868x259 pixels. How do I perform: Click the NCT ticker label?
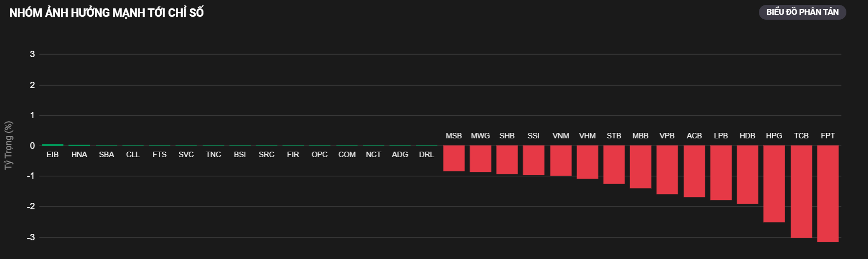[x=374, y=155]
